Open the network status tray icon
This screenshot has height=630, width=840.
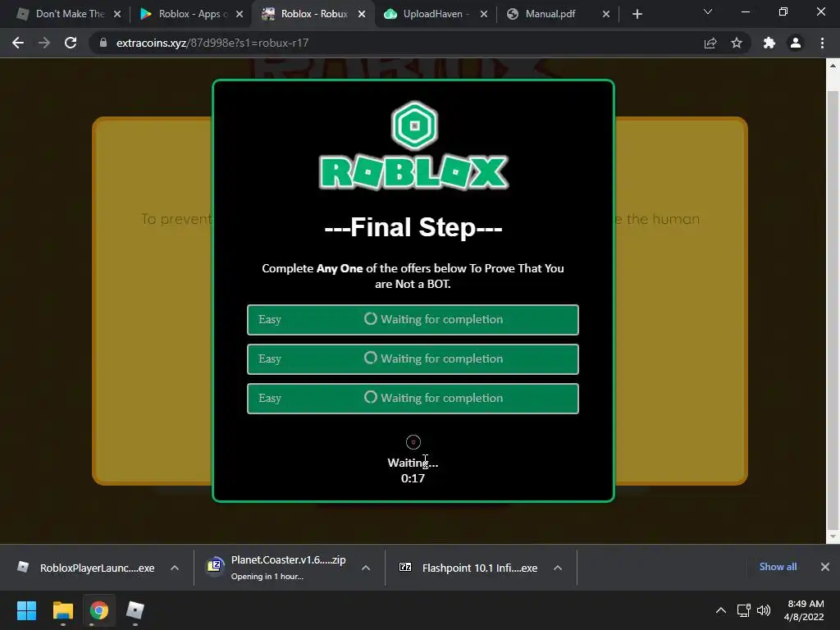(x=743, y=610)
